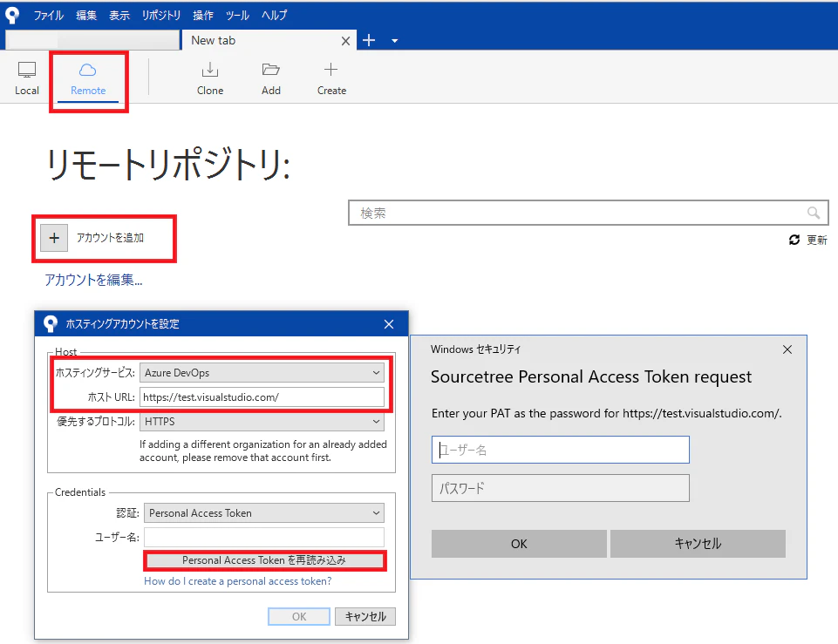Open the 表示 menu
Screen dimensions: 838x644
pos(119,15)
